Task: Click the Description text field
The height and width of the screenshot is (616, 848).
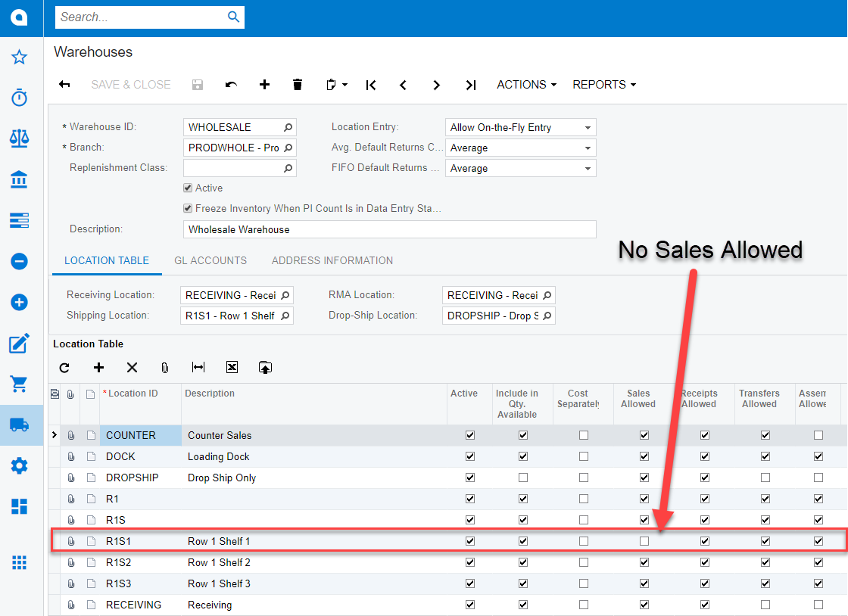Action: [x=389, y=229]
